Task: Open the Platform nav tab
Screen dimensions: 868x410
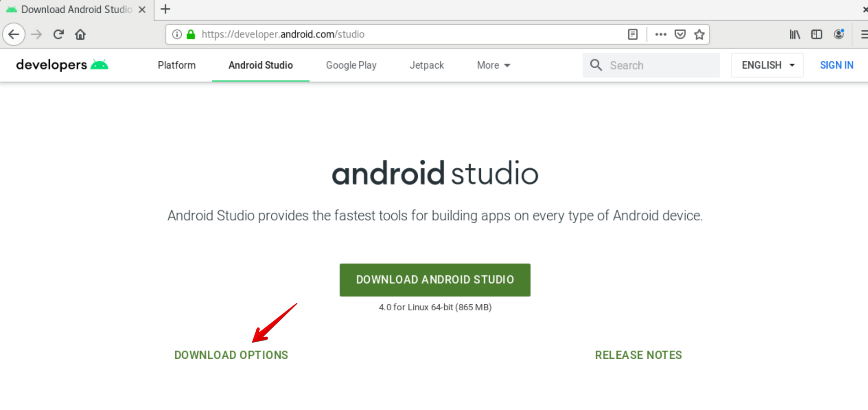Action: [177, 65]
